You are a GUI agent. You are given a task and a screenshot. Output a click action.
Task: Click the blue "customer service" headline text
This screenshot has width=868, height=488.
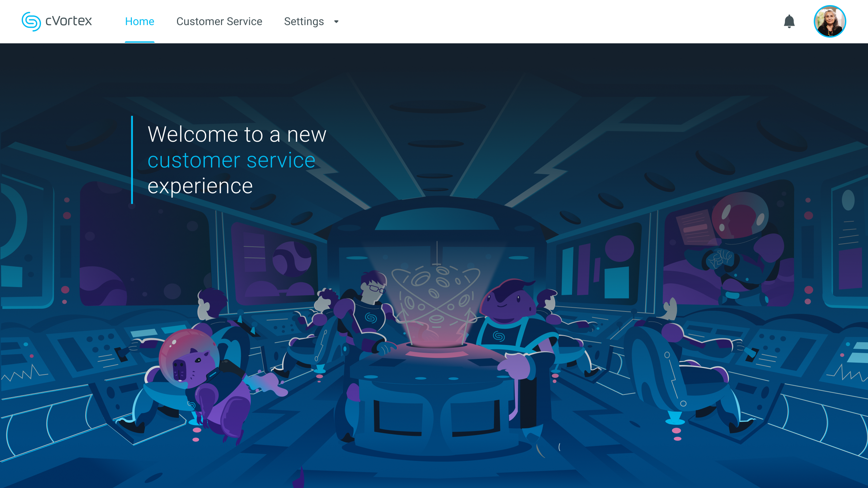(231, 160)
